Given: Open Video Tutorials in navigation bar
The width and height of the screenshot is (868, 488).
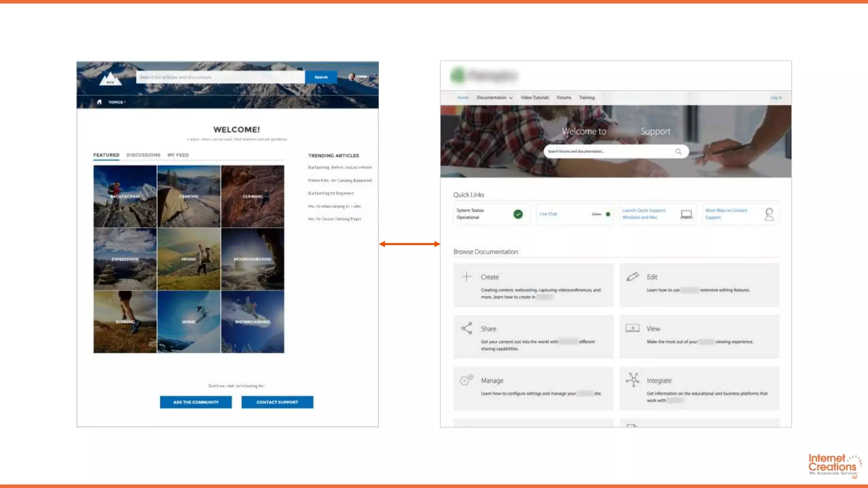Looking at the screenshot, I should [x=534, y=97].
